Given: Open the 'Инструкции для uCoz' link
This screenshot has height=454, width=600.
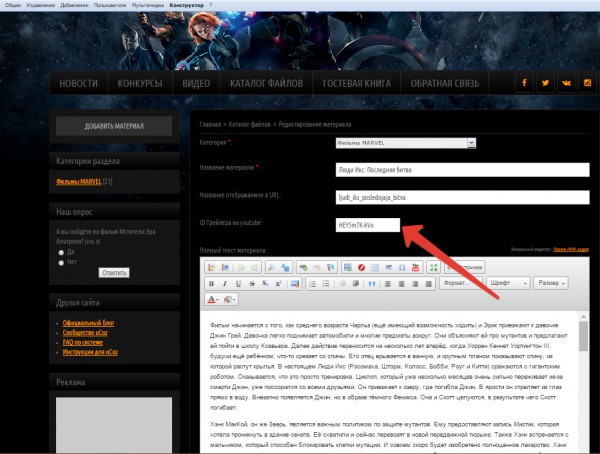Looking at the screenshot, I should 90,352.
